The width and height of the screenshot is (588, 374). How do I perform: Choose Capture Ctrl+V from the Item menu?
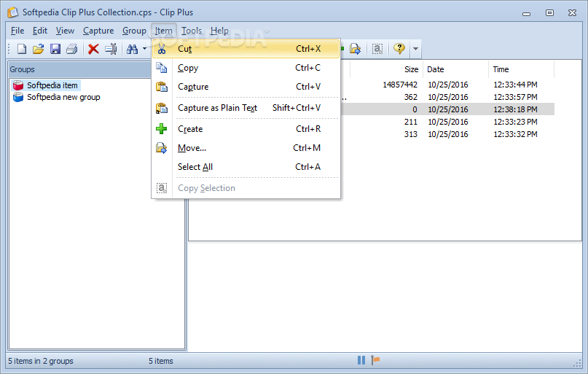[246, 87]
